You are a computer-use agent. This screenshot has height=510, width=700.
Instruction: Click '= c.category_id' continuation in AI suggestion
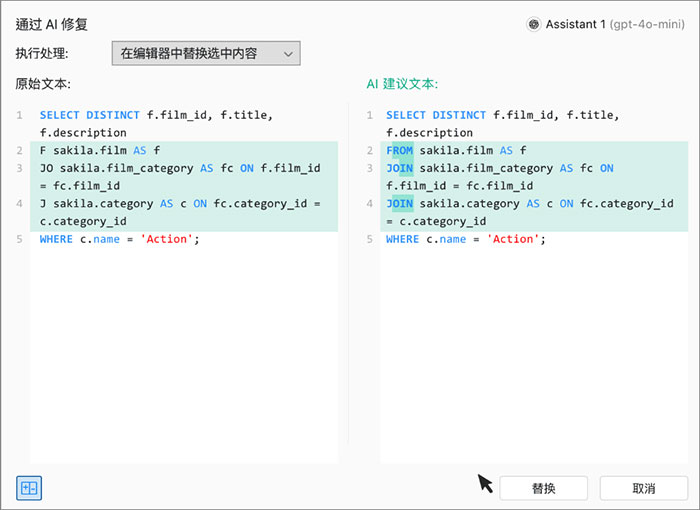point(436,222)
